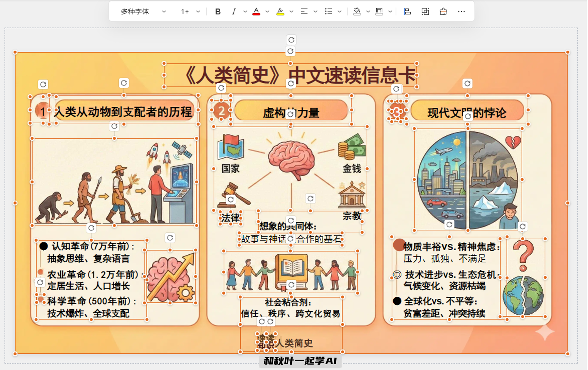The height and width of the screenshot is (370, 588).
Task: Apply yellow text highlight
Action: [281, 11]
